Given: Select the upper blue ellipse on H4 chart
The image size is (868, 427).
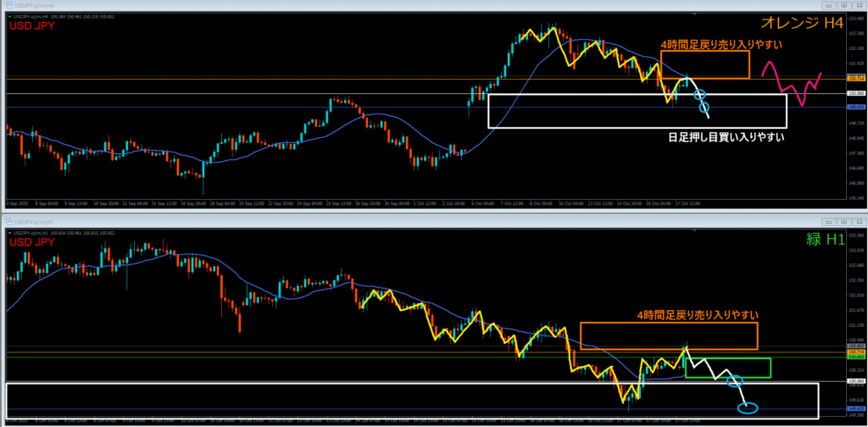Looking at the screenshot, I should [x=698, y=93].
